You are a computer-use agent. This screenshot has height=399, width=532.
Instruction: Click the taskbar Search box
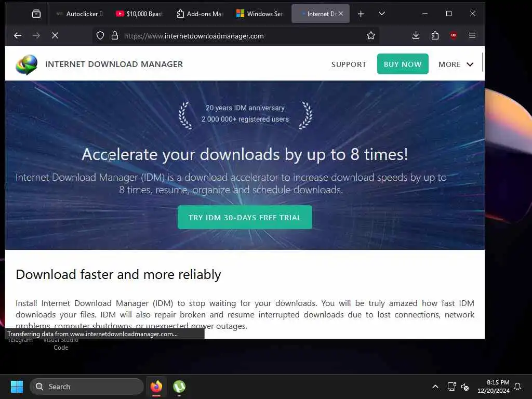click(x=87, y=387)
